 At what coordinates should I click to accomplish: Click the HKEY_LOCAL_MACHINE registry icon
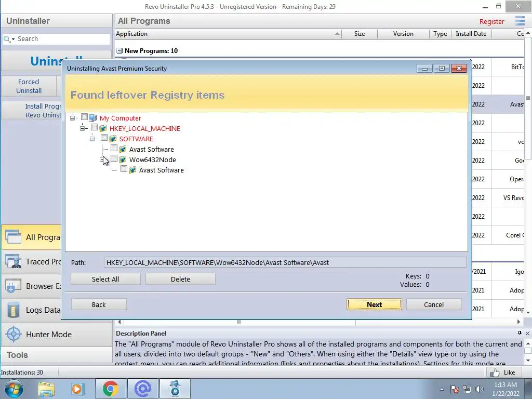click(103, 129)
